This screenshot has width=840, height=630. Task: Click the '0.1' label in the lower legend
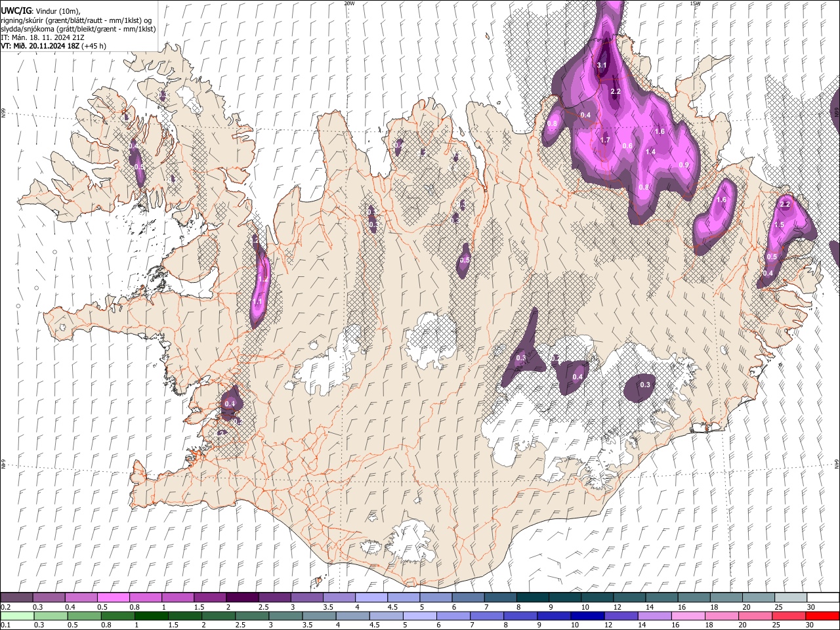(5, 625)
